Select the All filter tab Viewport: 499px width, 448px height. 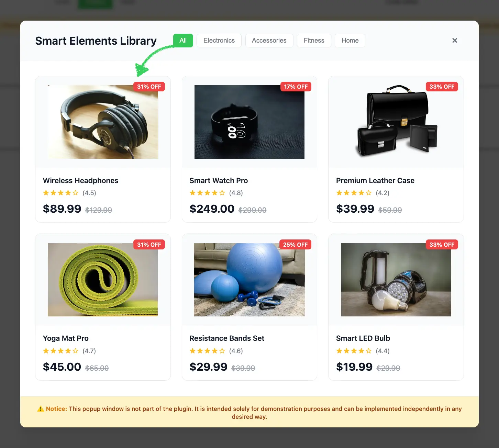tap(183, 41)
